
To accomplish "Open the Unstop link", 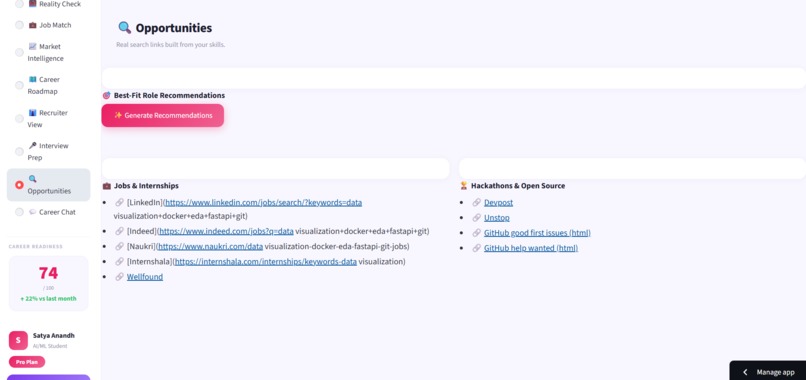I will 497,218.
